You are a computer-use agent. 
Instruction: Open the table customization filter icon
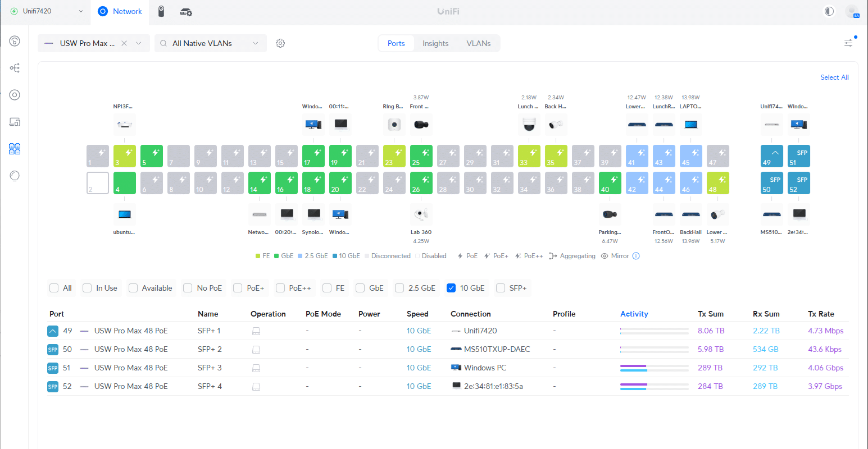pos(848,43)
